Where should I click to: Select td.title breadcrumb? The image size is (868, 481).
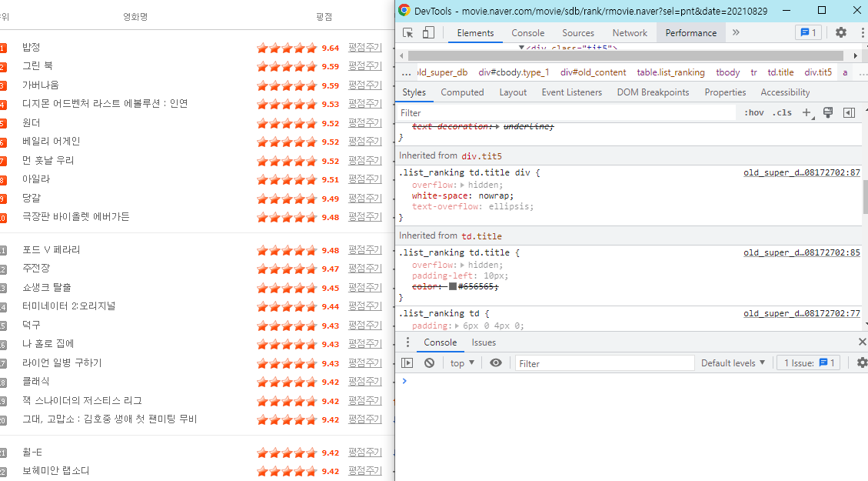point(780,72)
